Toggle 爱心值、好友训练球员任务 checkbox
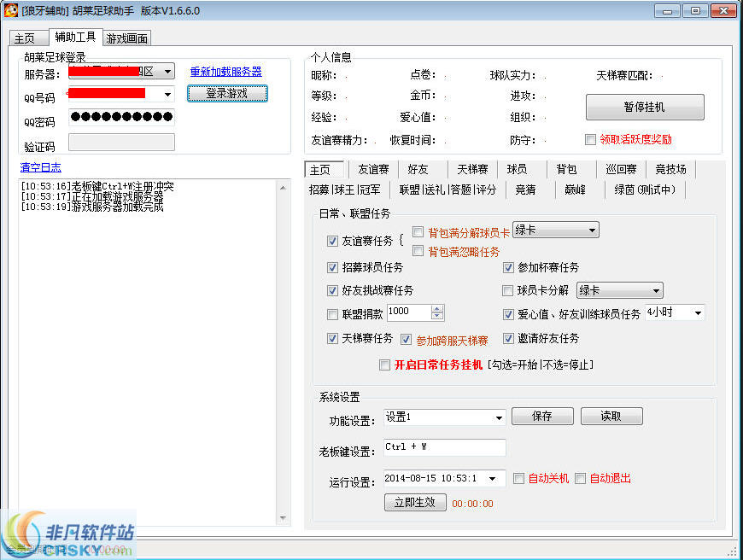The image size is (743, 560). pos(508,314)
